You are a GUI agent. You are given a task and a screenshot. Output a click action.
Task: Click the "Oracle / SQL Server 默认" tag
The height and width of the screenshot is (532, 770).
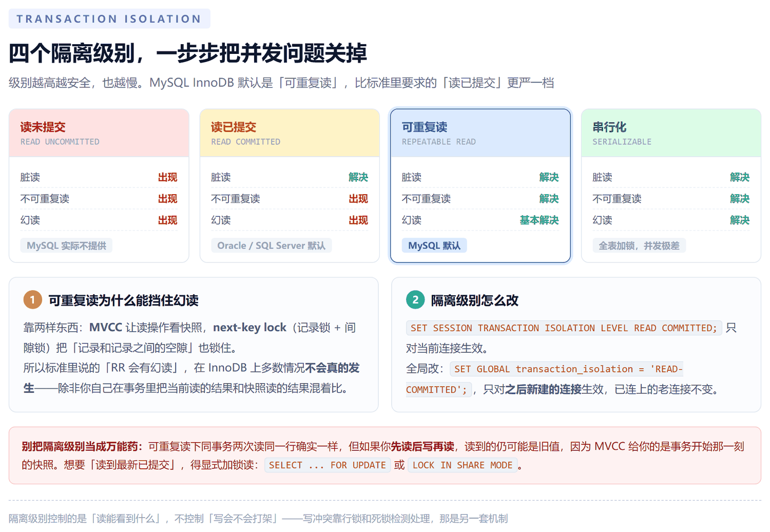point(272,245)
